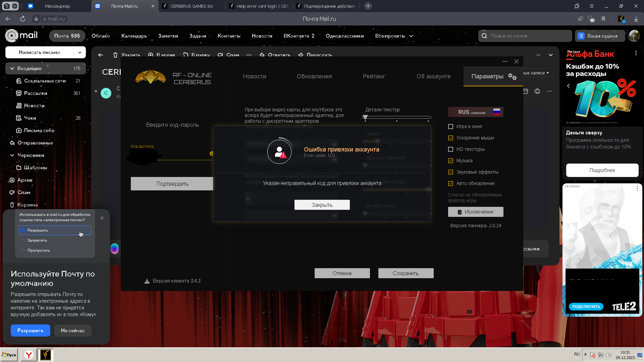Click the Mail.ru logo icon
Image resolution: width=644 pixels, height=362 pixels.
(x=11, y=36)
